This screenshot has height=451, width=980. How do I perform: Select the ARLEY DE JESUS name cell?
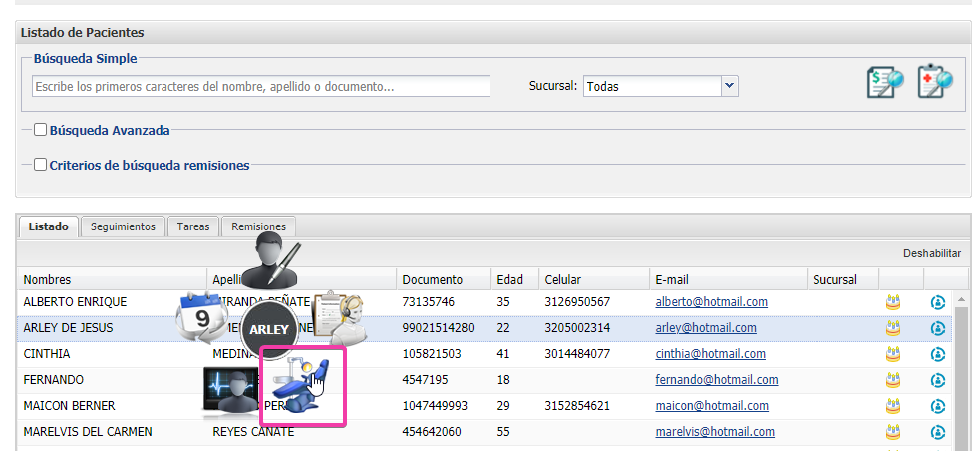(x=68, y=327)
